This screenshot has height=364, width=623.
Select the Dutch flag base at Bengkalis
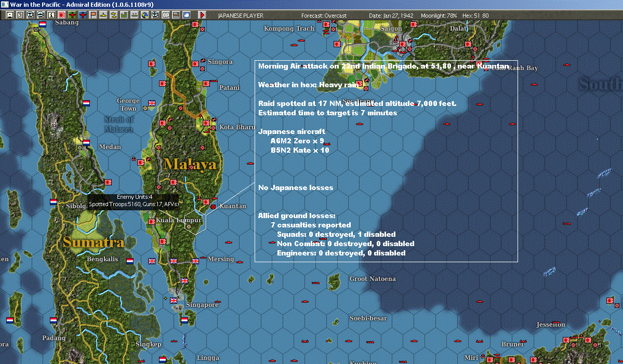129,261
